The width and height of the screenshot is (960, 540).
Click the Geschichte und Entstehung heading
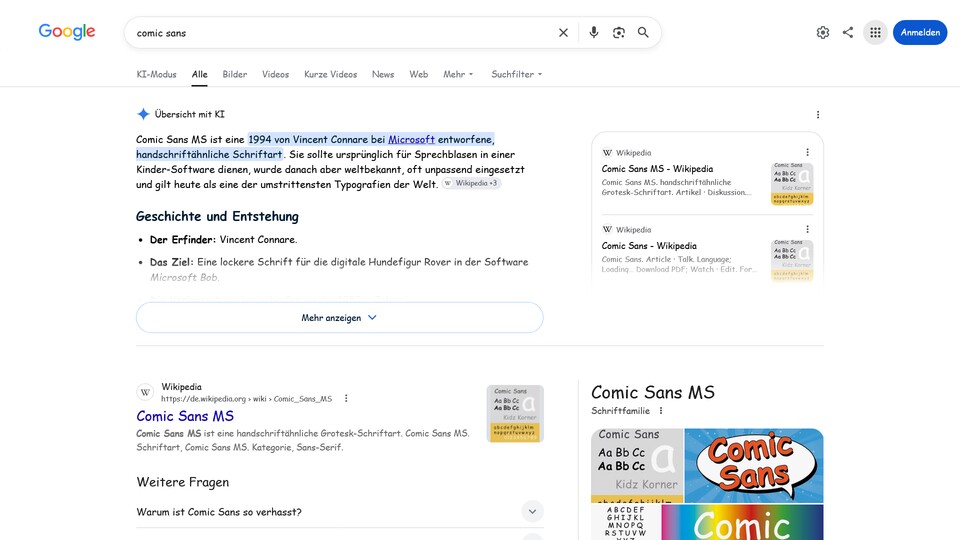[x=217, y=216]
